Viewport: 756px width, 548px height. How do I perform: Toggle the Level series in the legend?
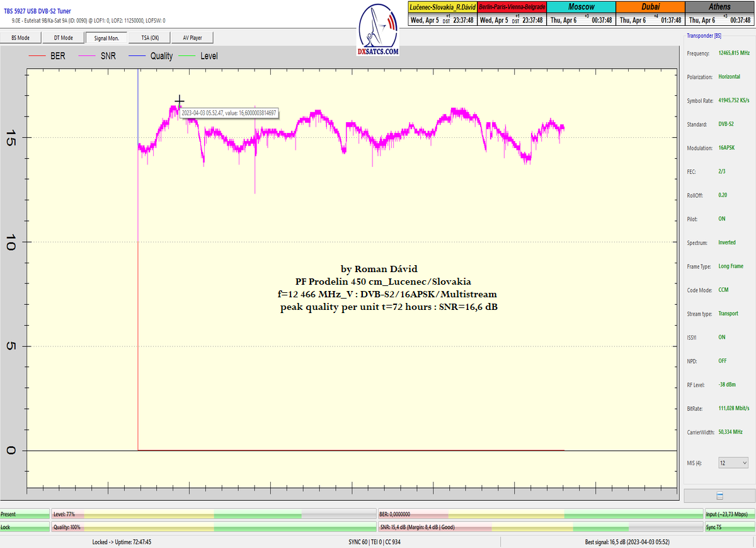tap(199, 56)
